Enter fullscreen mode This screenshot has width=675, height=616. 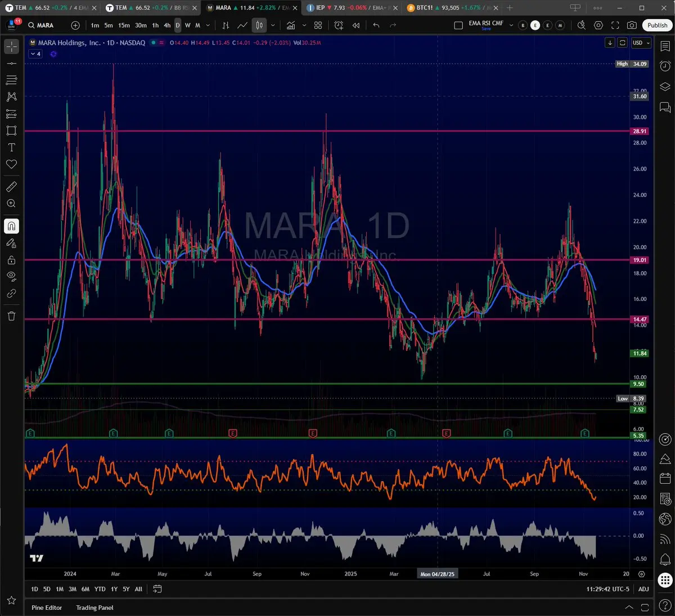click(x=615, y=25)
